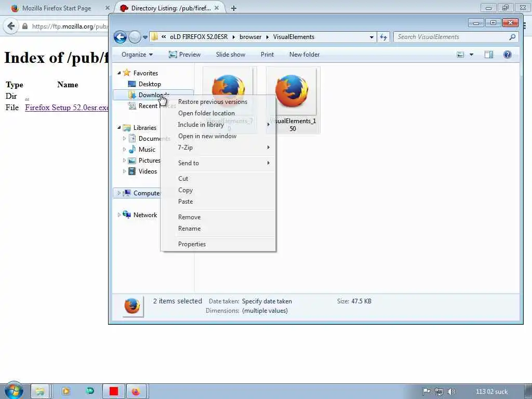Open Recent Places in navigation pane
The width and height of the screenshot is (532, 399).
click(x=152, y=106)
